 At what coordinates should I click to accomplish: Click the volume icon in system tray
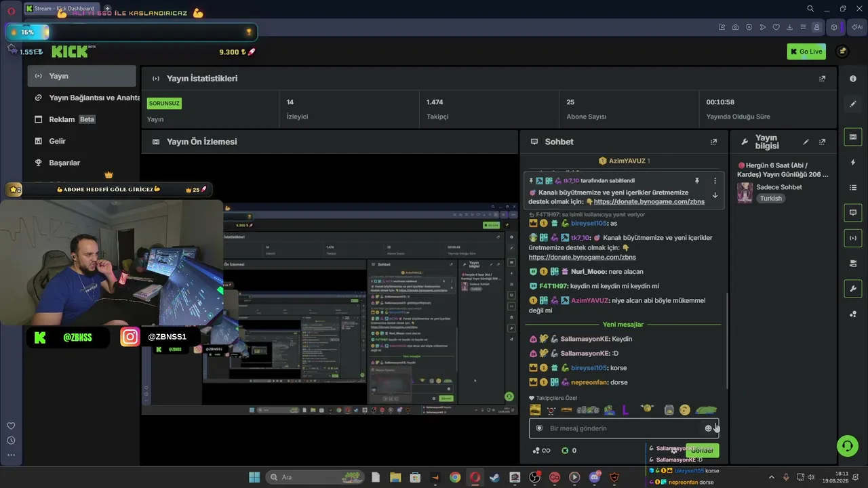(x=810, y=477)
